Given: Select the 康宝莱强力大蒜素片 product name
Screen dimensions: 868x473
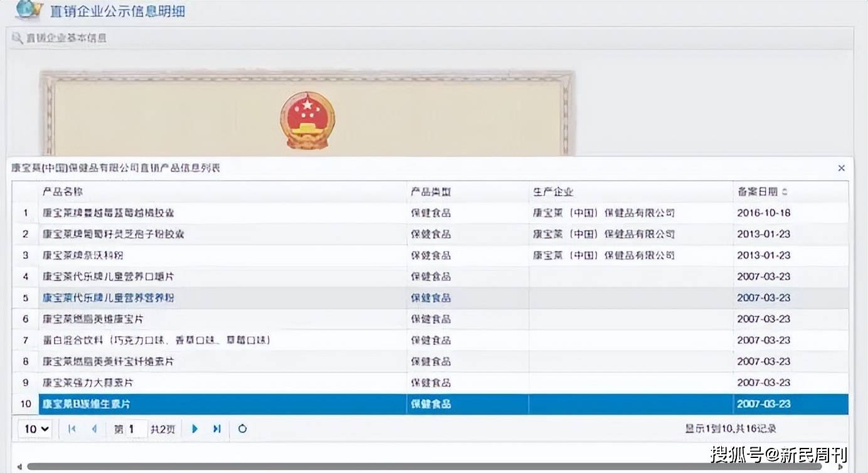Looking at the screenshot, I should tap(88, 383).
